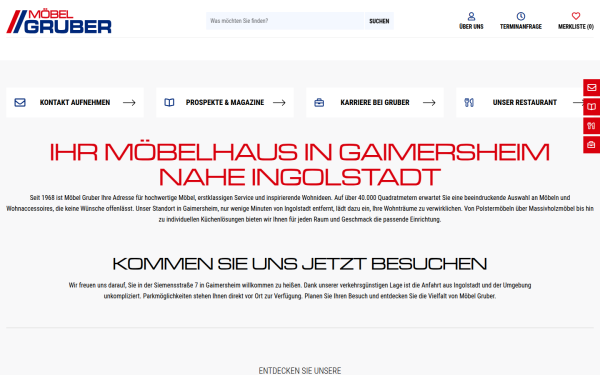Viewport: 600px width, 375px height.
Task: Open KARRIERE BEI GRUBER card label
Action: [375, 103]
